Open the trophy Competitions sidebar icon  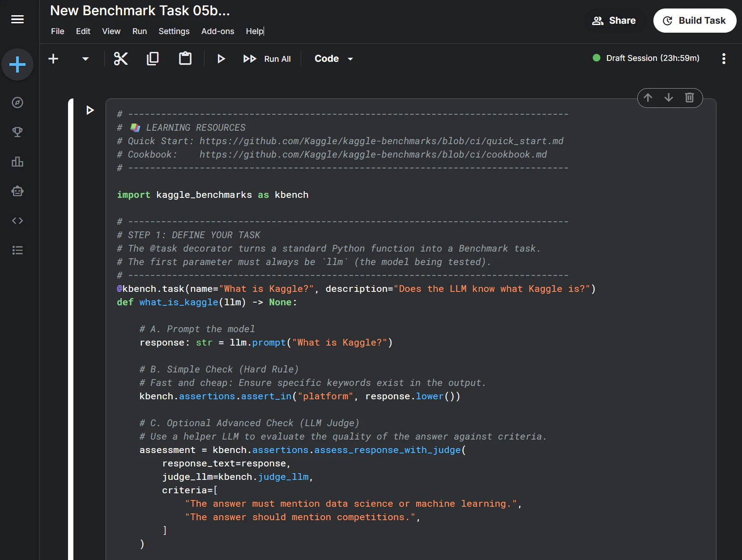coord(17,132)
